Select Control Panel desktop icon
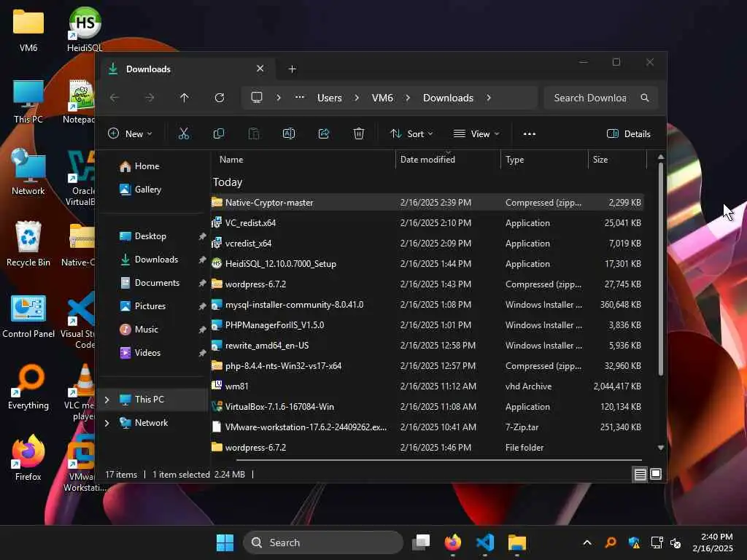The width and height of the screenshot is (747, 560). click(28, 316)
